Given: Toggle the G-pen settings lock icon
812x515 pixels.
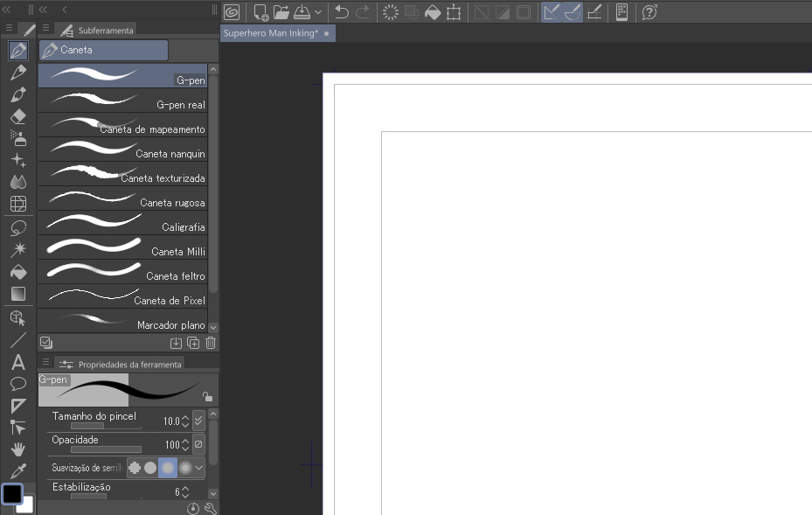Looking at the screenshot, I should point(207,395).
